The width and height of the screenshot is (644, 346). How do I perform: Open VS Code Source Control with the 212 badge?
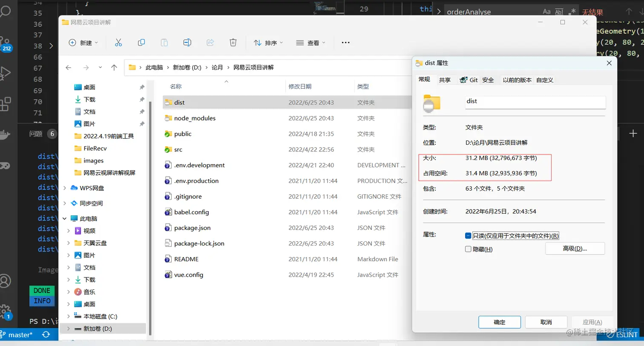click(x=5, y=44)
